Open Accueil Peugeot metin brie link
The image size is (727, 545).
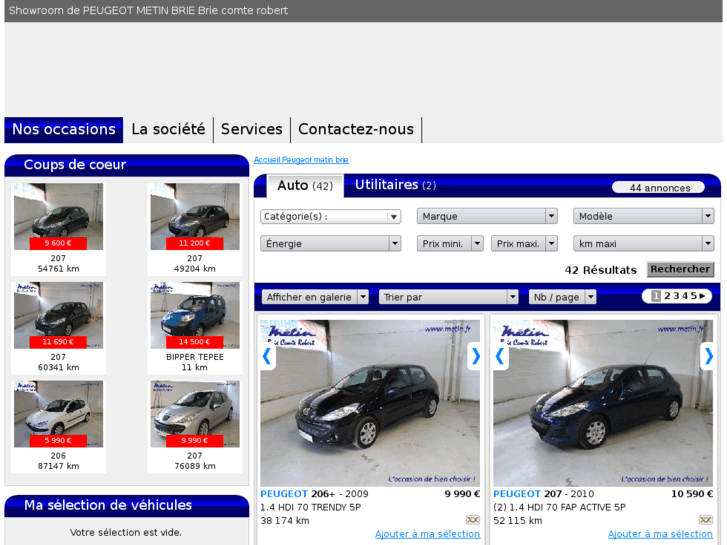301,160
